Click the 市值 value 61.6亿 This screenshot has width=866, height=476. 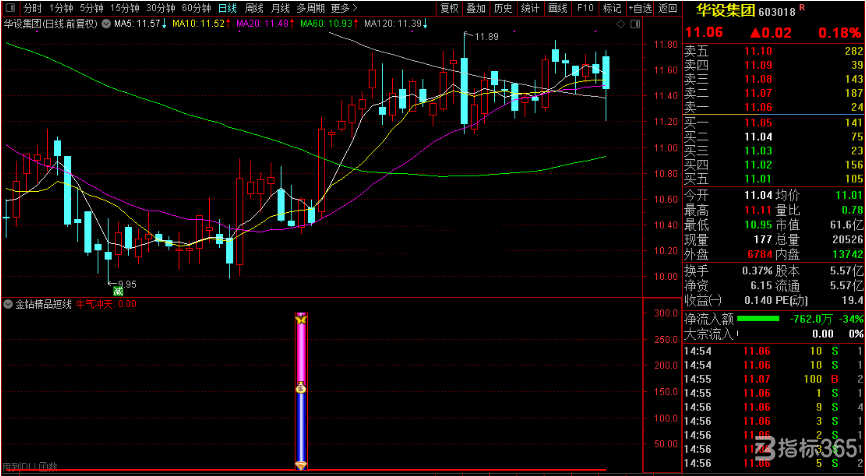point(848,225)
